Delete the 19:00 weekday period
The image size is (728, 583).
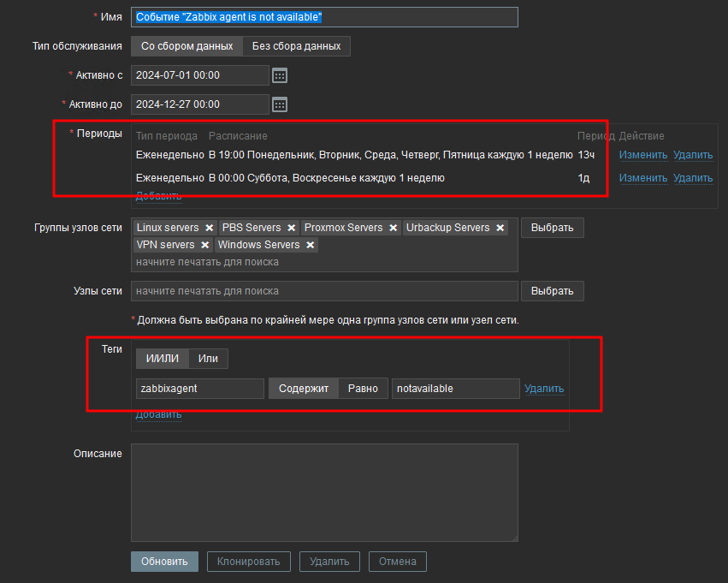pyautogui.click(x=693, y=155)
